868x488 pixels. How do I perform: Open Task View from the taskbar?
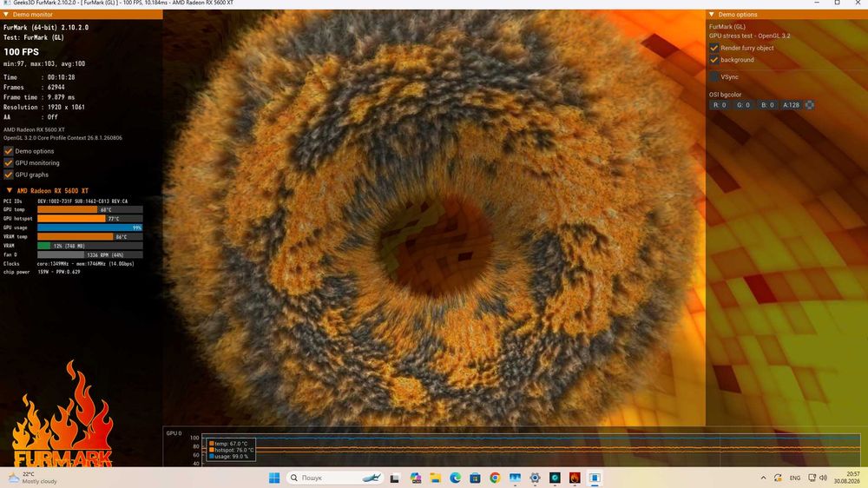[395, 478]
